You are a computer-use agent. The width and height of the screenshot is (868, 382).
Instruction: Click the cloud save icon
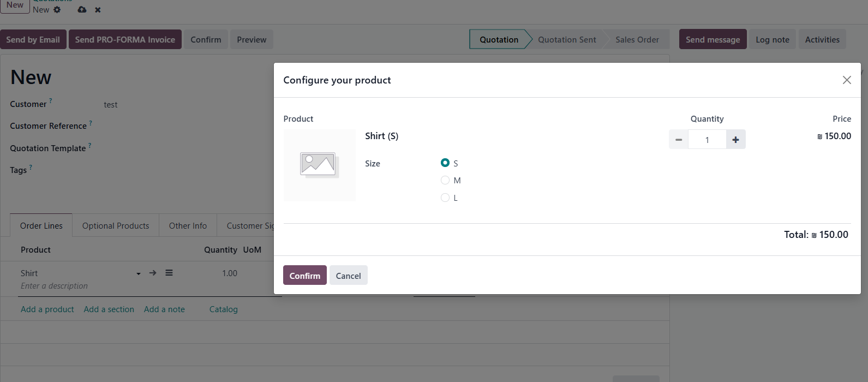click(x=82, y=10)
